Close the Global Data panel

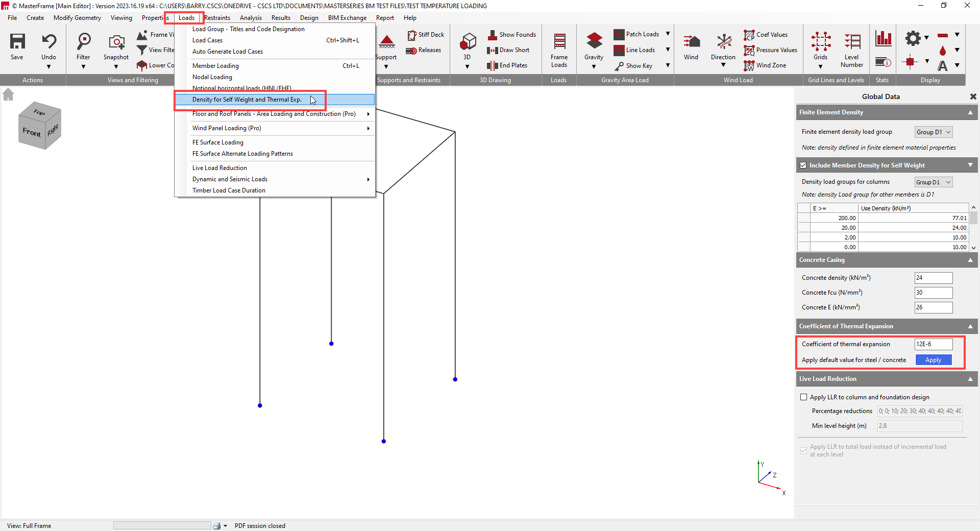(x=973, y=96)
